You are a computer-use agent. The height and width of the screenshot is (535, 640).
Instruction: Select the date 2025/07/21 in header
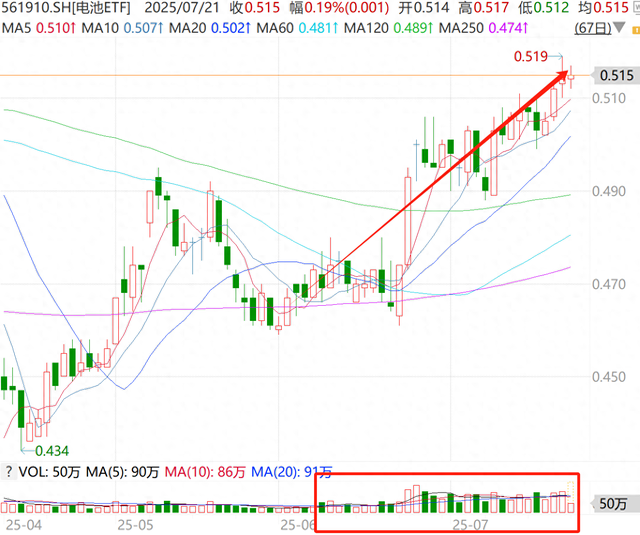pyautogui.click(x=182, y=8)
